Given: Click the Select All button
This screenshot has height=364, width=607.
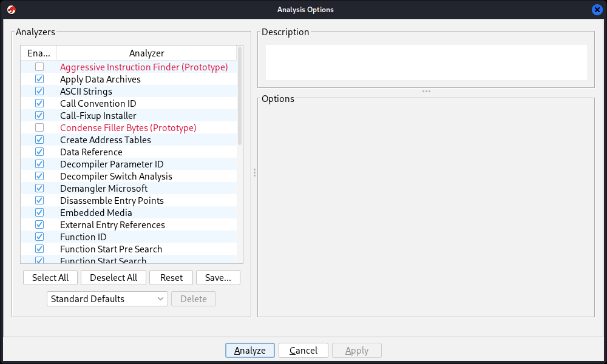Looking at the screenshot, I should click(50, 278).
